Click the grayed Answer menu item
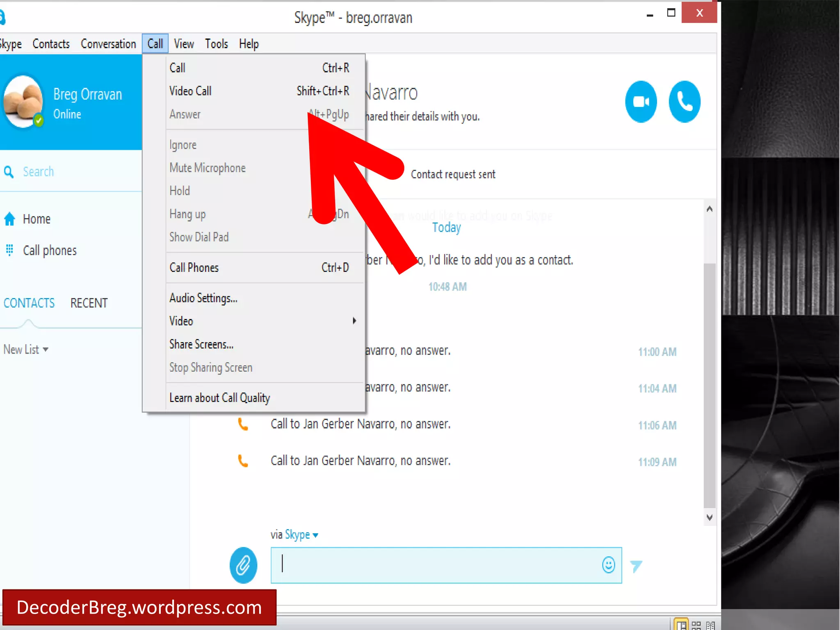Screen dimensions: 840x630 click(259, 114)
